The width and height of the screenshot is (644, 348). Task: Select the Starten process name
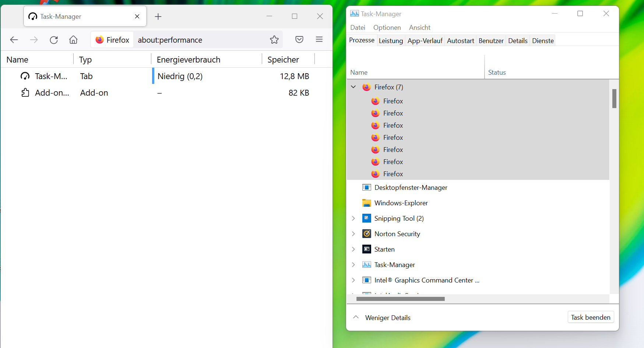coord(384,249)
